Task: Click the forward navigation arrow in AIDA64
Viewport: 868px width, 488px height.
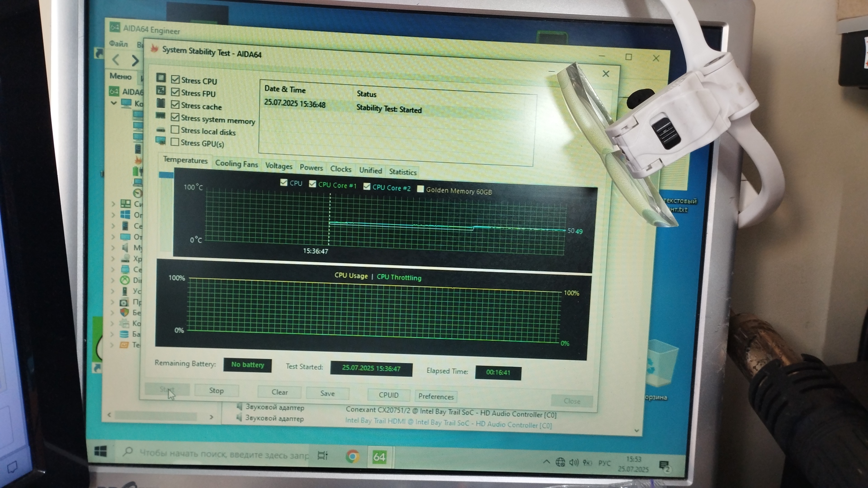Action: (135, 60)
